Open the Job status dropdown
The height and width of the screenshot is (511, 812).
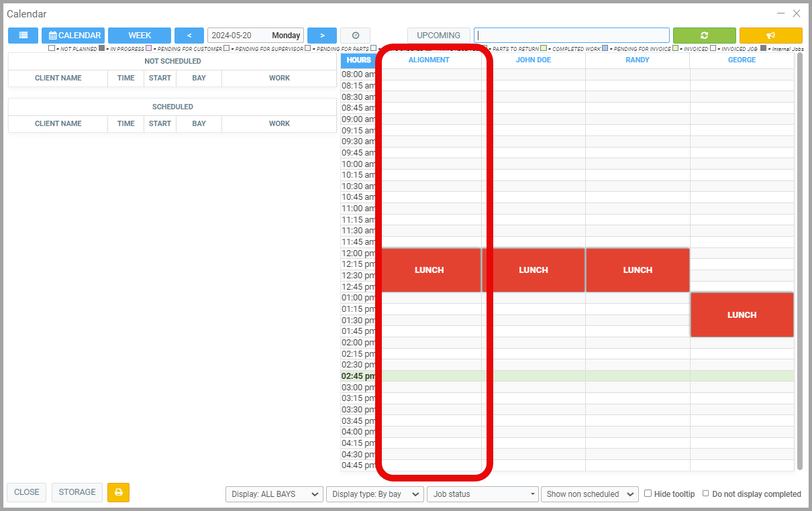point(482,494)
